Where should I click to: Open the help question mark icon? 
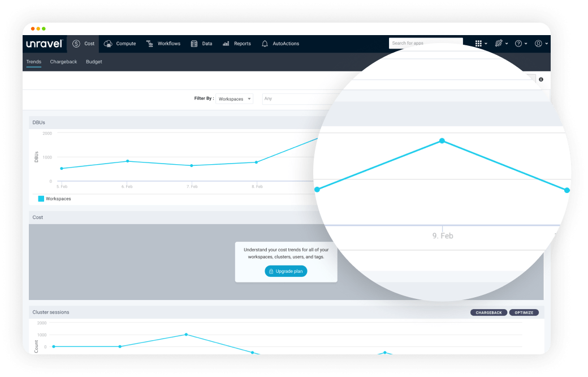[518, 44]
